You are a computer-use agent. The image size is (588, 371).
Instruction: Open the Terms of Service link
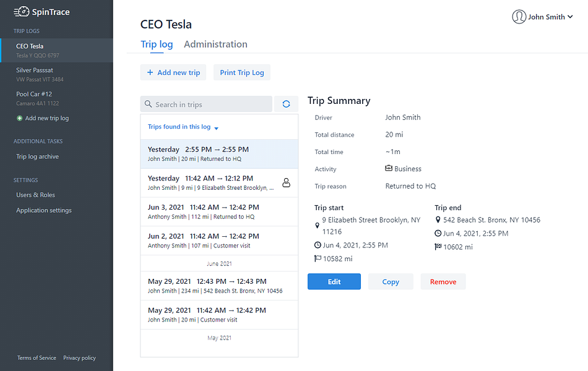coord(37,358)
